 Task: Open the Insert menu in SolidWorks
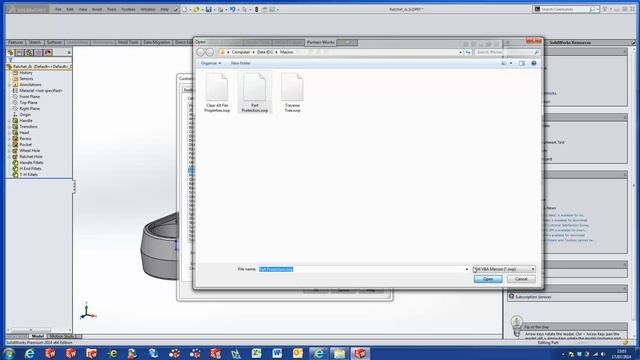pos(97,9)
